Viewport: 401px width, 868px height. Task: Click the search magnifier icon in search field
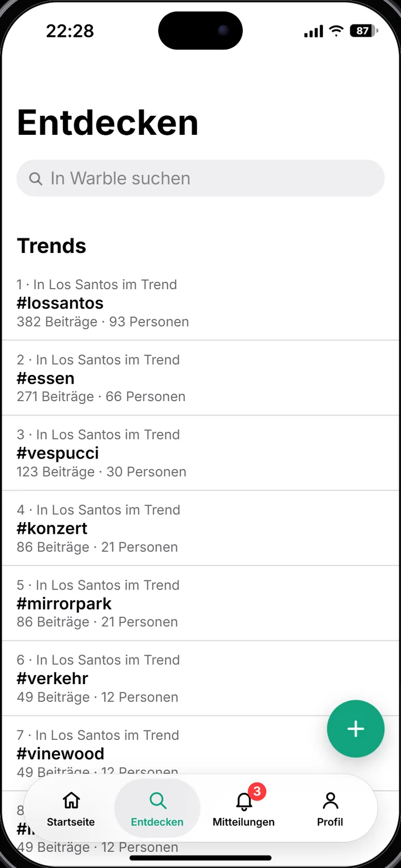pyautogui.click(x=36, y=178)
